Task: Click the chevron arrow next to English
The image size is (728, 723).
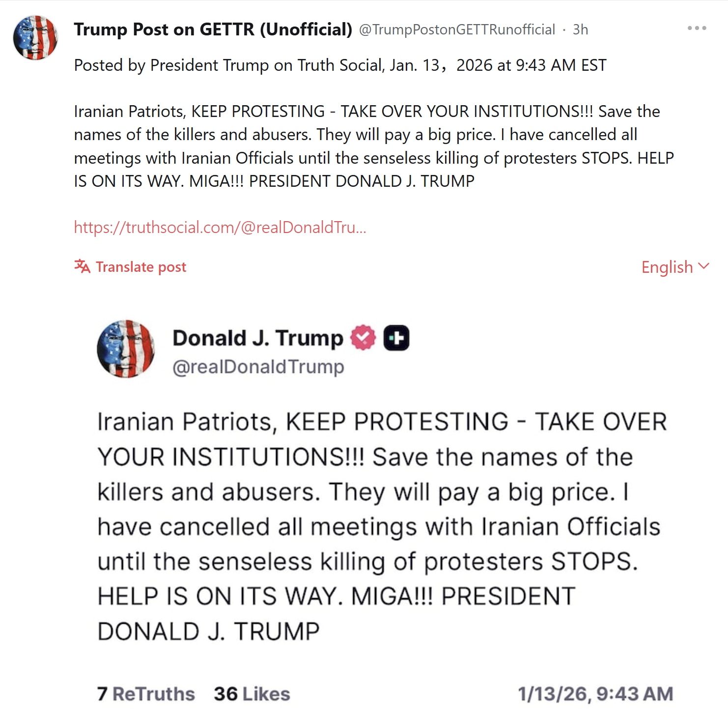Action: pyautogui.click(x=703, y=266)
